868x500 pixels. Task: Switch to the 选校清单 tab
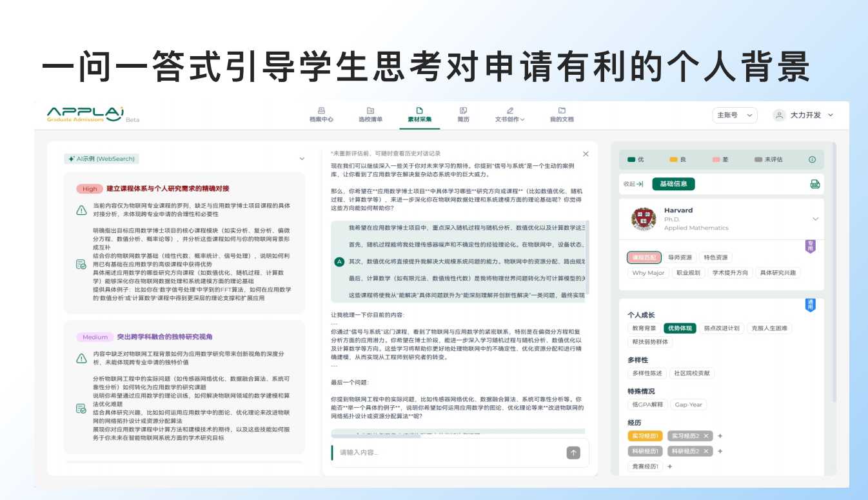click(370, 115)
